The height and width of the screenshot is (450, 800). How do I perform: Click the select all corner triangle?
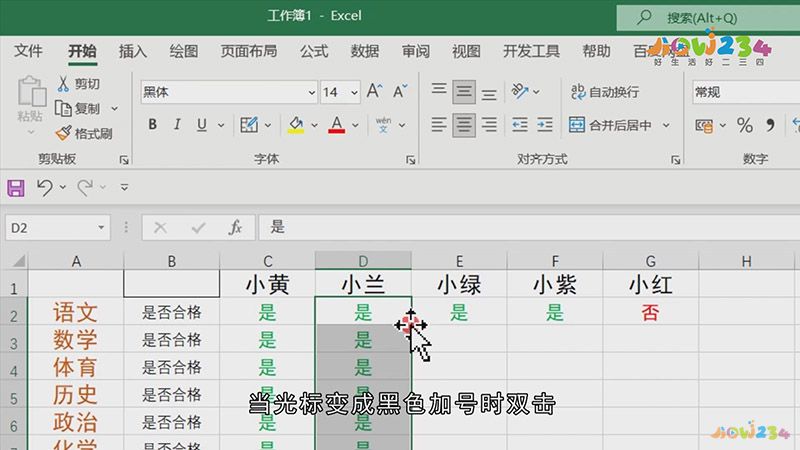point(18,261)
